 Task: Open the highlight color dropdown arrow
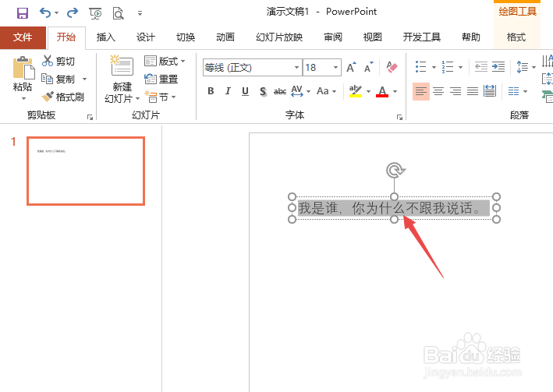coord(369,92)
